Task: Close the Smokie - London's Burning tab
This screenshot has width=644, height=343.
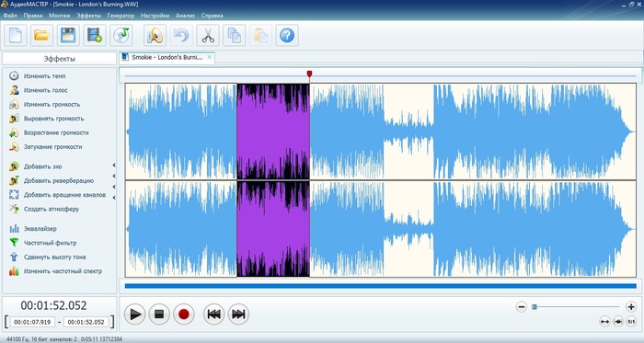Action: pos(209,57)
